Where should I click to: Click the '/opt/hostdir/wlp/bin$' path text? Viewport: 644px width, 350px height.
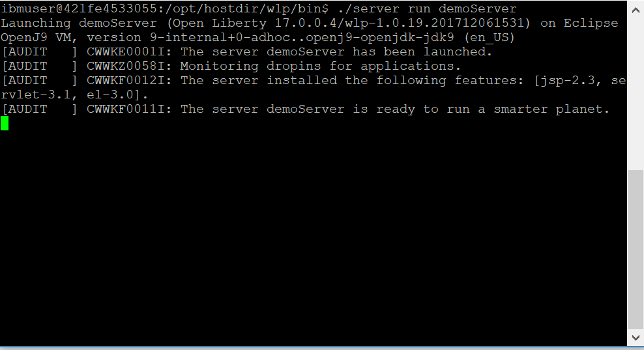pyautogui.click(x=246, y=9)
